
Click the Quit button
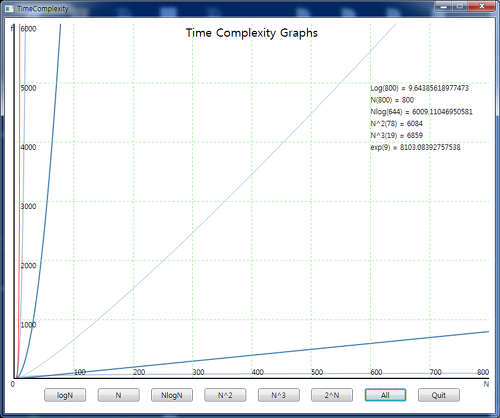(x=439, y=395)
